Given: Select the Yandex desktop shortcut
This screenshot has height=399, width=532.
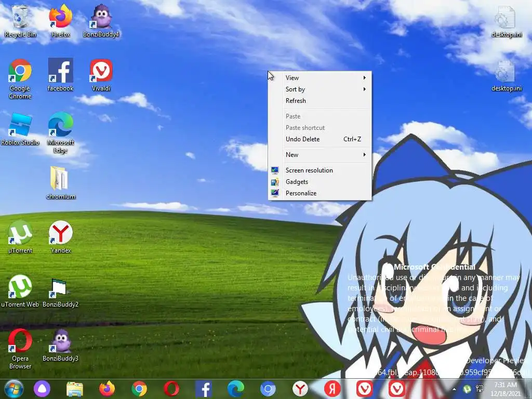Looking at the screenshot, I should tap(60, 237).
